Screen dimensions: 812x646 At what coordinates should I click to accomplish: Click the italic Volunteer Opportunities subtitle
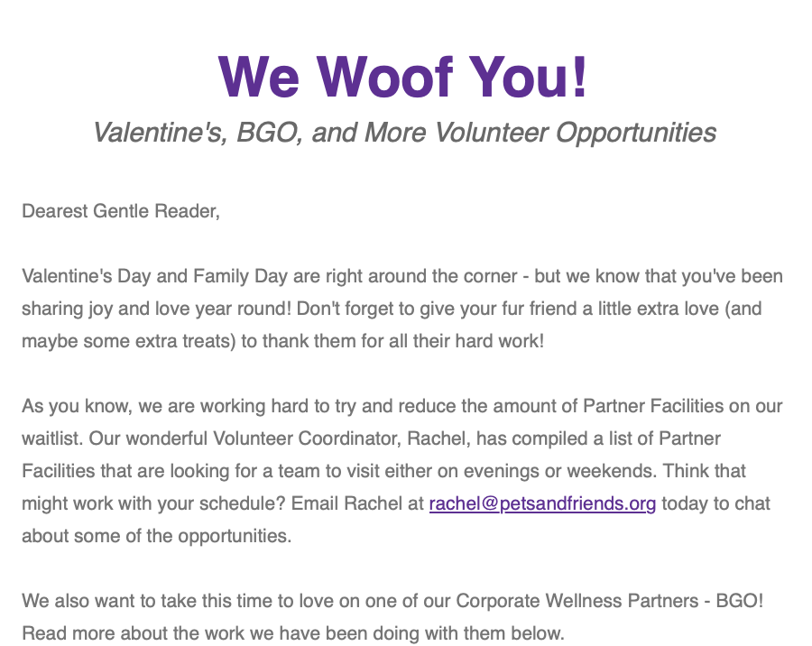404,133
